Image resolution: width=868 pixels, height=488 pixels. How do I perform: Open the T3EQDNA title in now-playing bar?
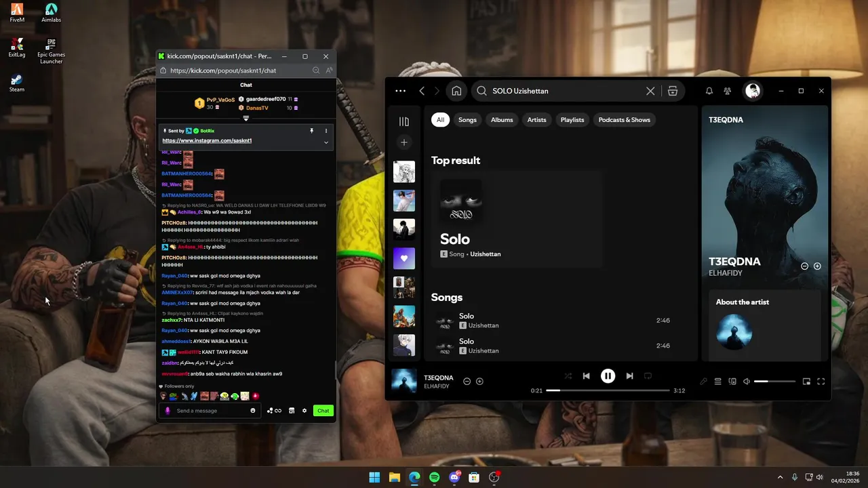point(439,378)
